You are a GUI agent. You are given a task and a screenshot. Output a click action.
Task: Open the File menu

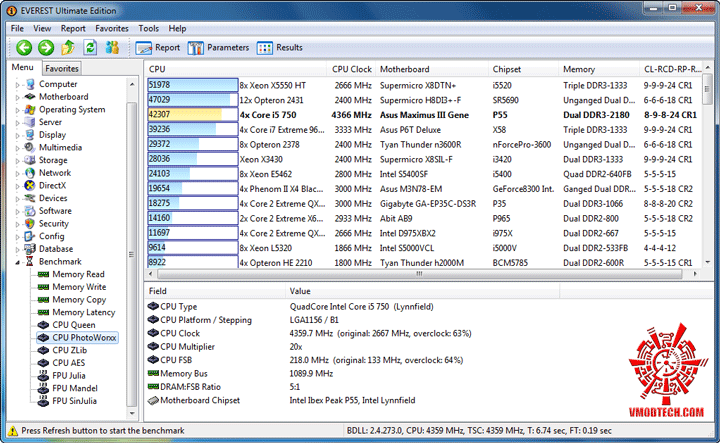pos(17,28)
